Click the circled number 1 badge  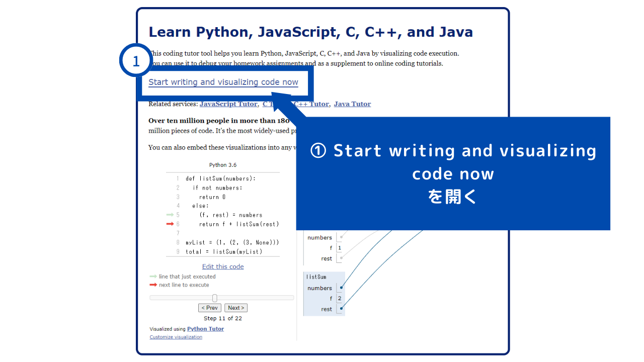136,62
